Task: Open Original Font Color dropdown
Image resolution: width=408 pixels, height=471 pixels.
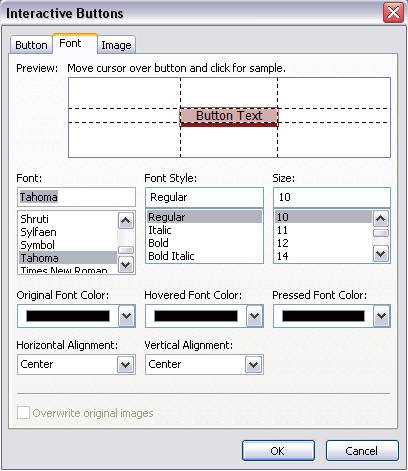Action: 126,316
